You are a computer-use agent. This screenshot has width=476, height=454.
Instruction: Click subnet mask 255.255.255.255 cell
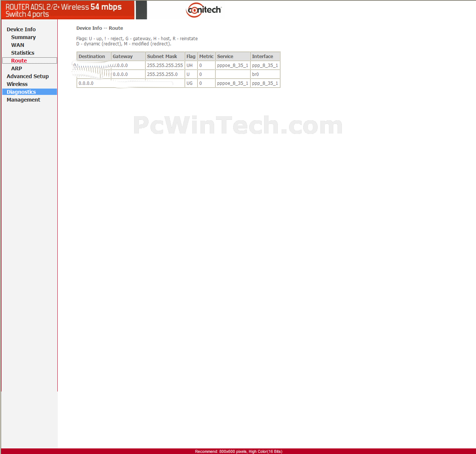tap(165, 65)
